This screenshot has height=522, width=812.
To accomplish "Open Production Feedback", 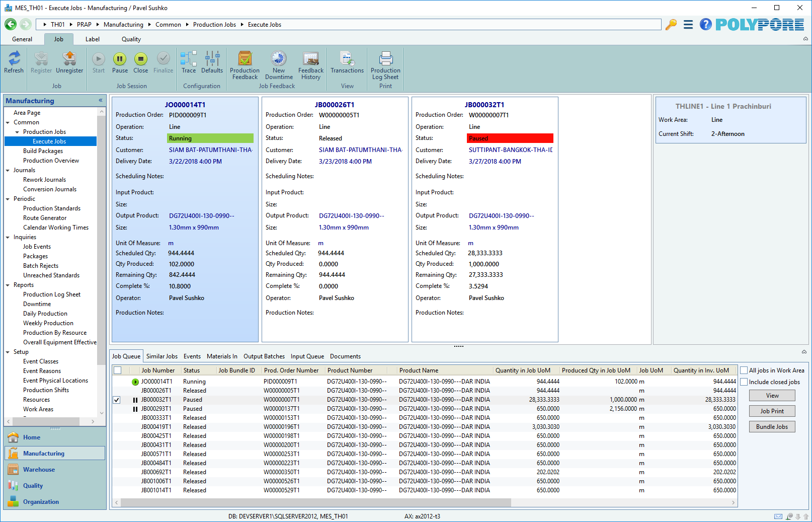I will click(x=245, y=65).
